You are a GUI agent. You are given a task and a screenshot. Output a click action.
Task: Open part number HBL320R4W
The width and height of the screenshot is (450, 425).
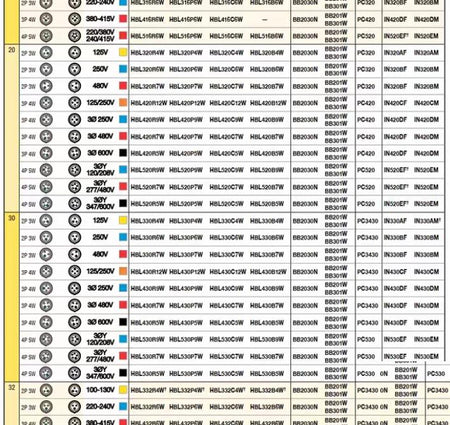147,53
